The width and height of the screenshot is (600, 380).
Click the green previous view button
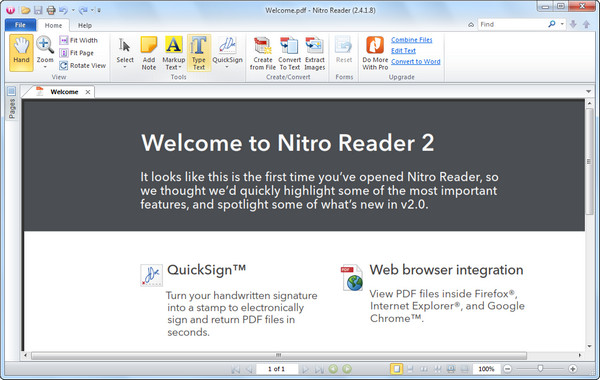[333, 369]
